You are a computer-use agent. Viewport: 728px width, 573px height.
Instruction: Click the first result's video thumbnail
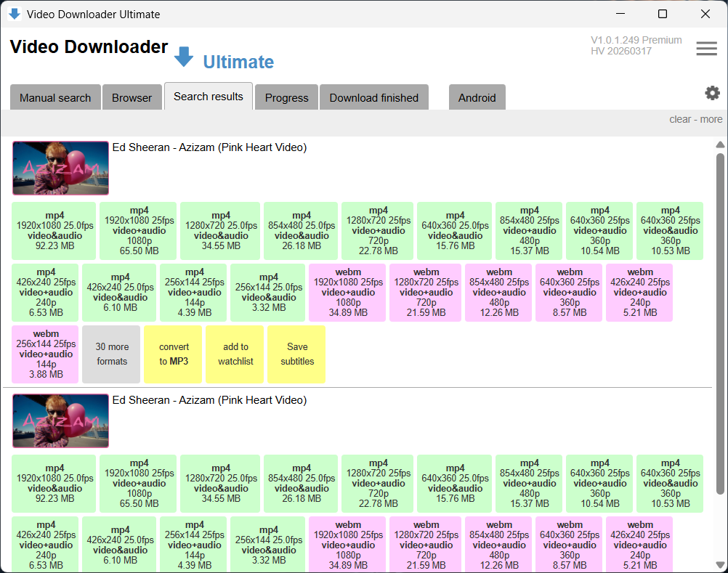(60, 168)
